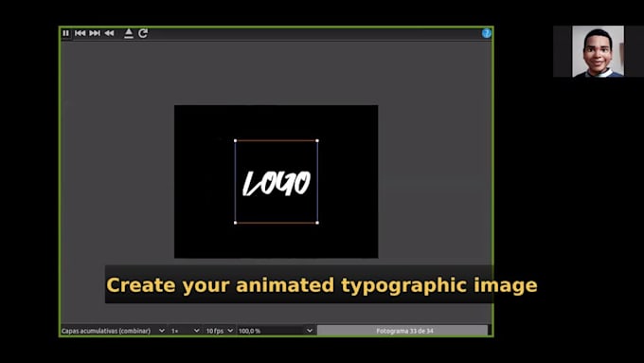Screen dimensions: 644x363
Task: Open the 100,0 % zoom dropdown
Action: pyautogui.click(x=276, y=331)
